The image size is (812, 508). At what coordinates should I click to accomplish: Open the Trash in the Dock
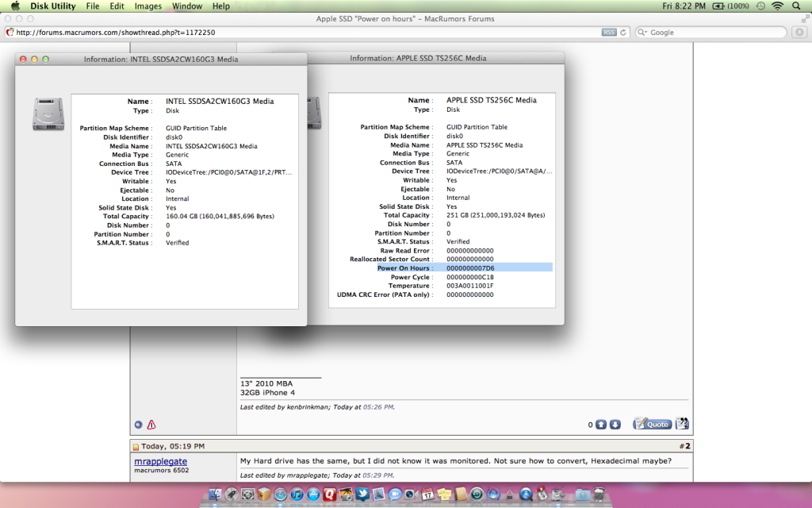click(x=599, y=495)
